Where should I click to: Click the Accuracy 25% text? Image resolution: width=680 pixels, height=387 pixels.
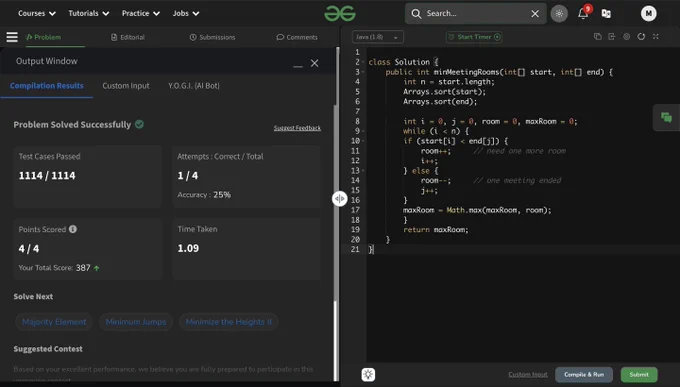(x=204, y=195)
